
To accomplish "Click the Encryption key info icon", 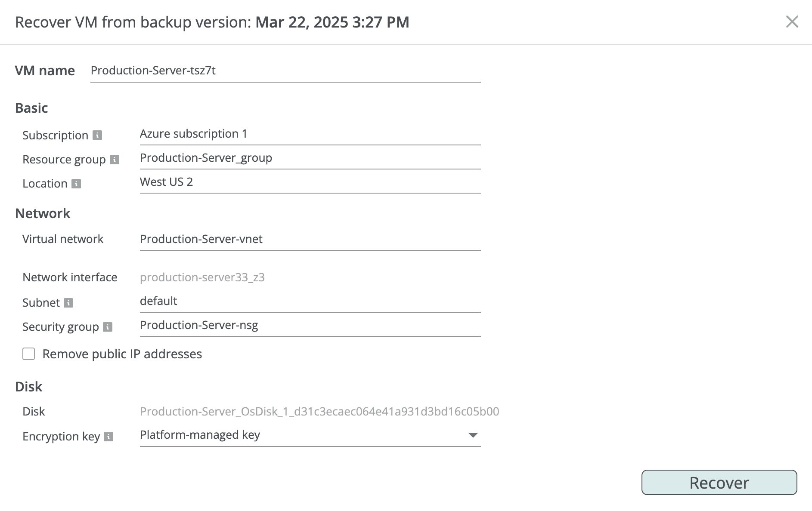I will tap(109, 437).
